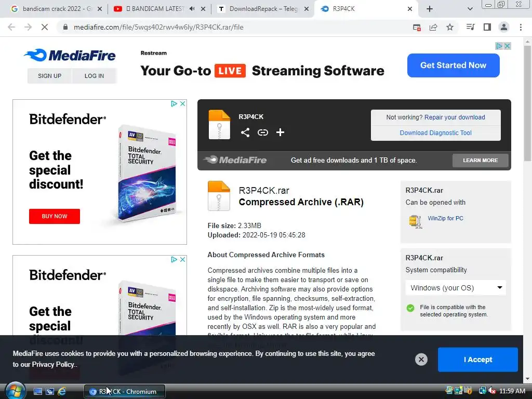Close the DownloadRepack Telegram tab

point(307,9)
